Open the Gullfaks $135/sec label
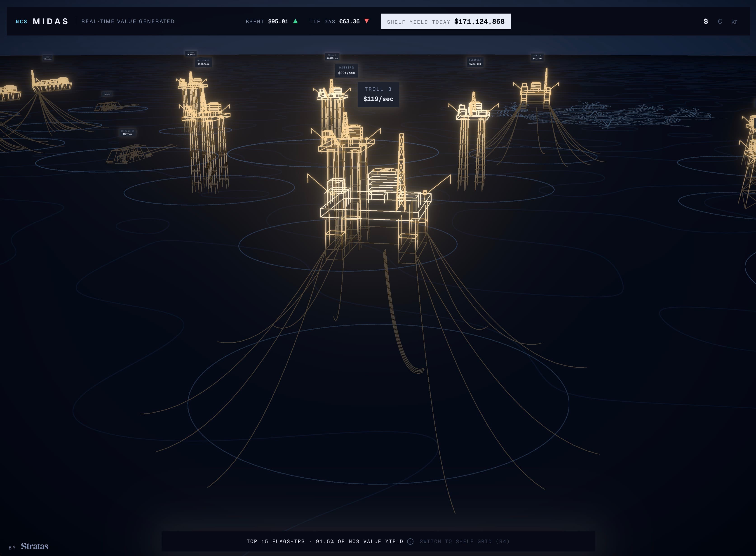The image size is (756, 556). [x=204, y=62]
